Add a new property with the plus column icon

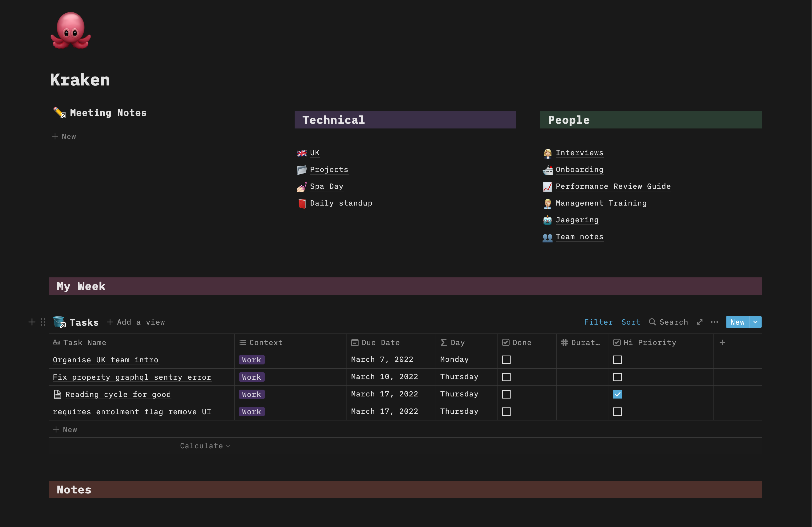[722, 342]
